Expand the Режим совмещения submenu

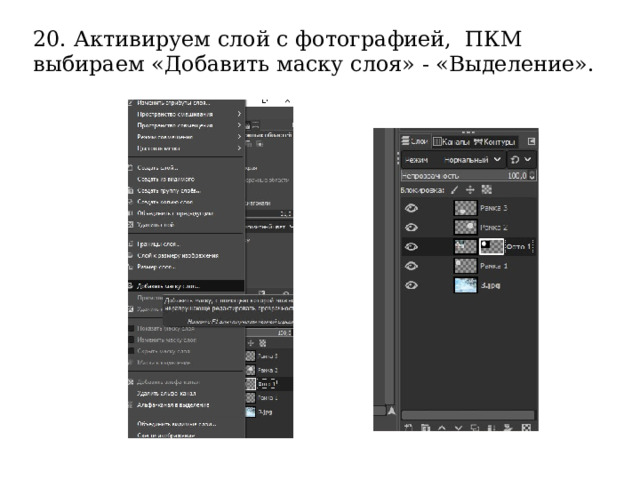click(x=187, y=137)
